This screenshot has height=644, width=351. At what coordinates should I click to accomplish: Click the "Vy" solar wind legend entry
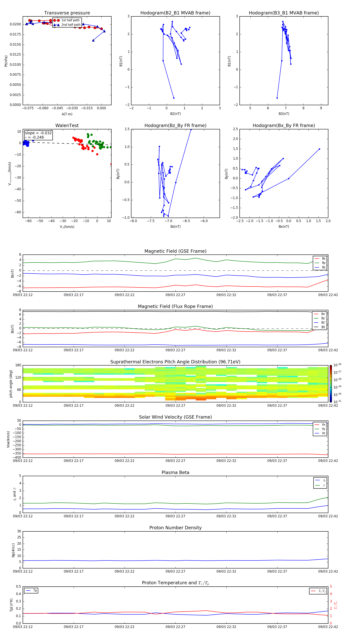point(320,429)
